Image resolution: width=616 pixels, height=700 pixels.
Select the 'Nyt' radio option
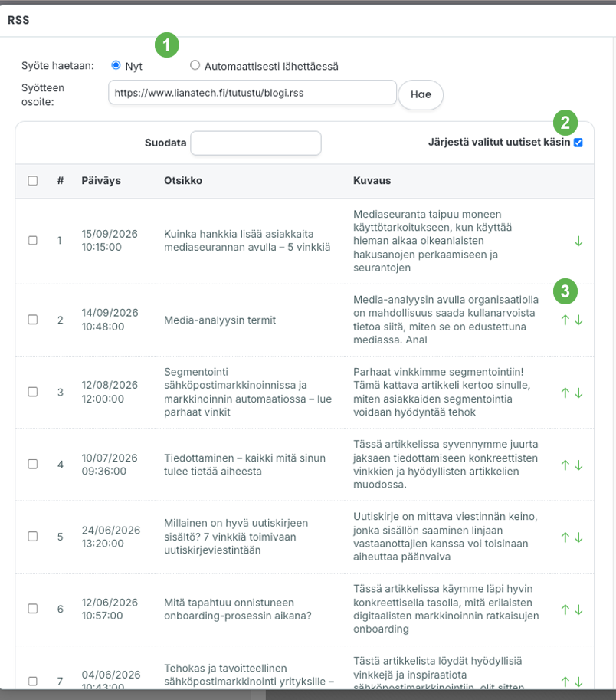116,65
